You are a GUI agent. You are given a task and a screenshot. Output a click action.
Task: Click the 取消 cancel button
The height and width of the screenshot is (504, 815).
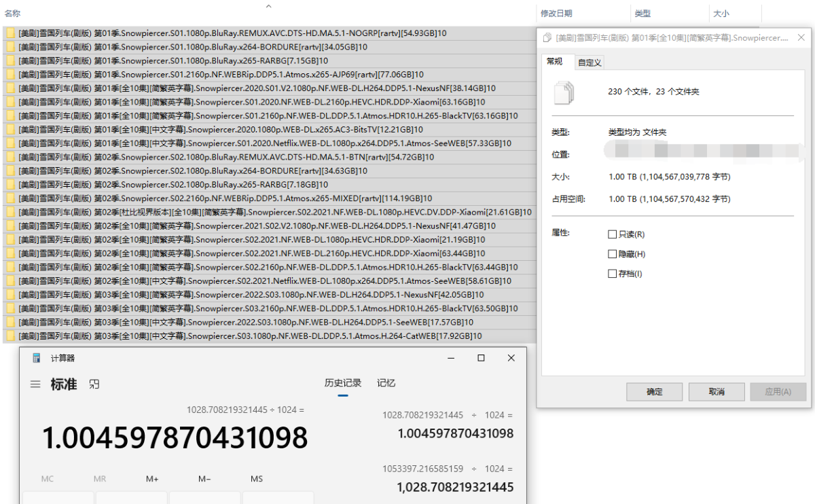click(717, 392)
